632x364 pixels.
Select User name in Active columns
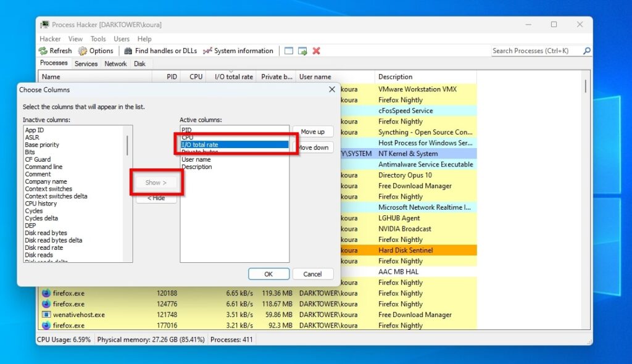[x=195, y=159]
